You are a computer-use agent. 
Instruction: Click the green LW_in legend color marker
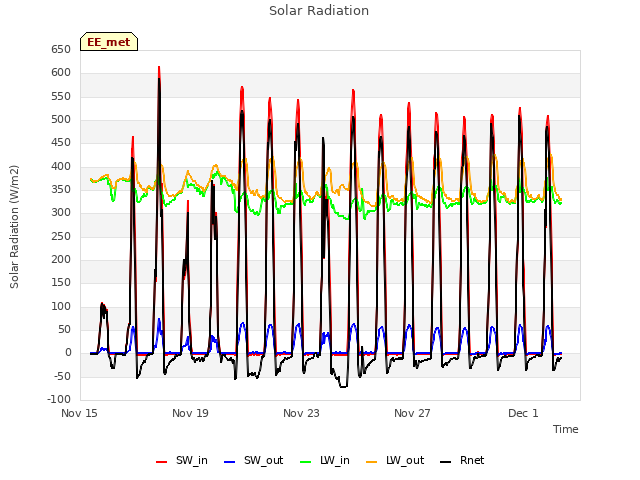(x=306, y=462)
